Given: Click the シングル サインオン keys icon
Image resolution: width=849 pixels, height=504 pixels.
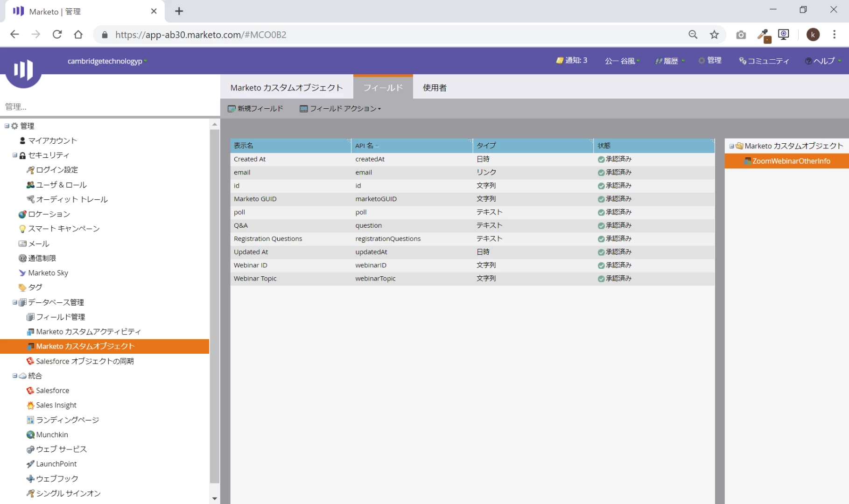Looking at the screenshot, I should [x=30, y=493].
